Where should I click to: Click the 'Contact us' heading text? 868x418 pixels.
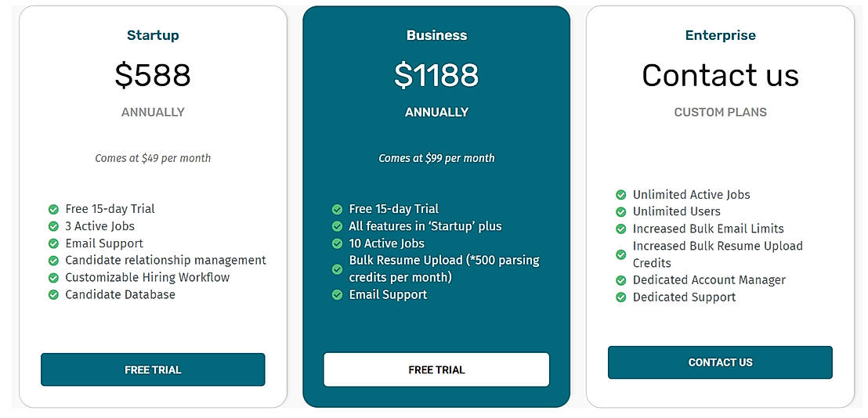click(x=720, y=76)
